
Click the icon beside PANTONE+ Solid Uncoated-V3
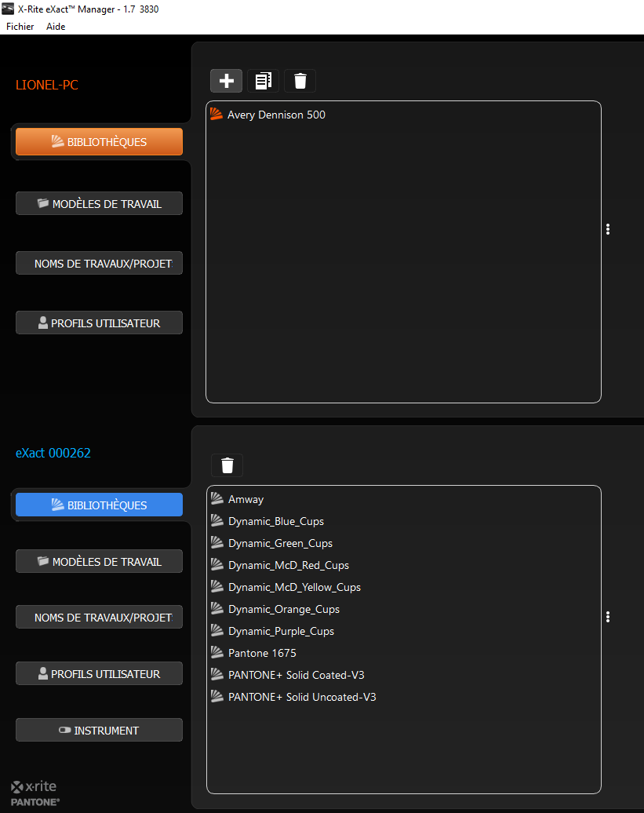(217, 696)
